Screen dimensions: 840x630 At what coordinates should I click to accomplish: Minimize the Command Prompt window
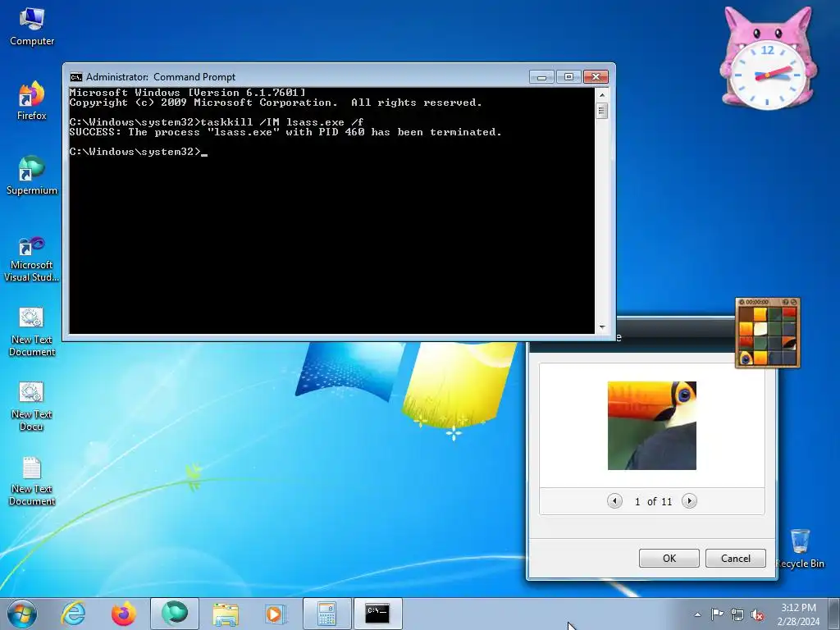[x=541, y=77]
